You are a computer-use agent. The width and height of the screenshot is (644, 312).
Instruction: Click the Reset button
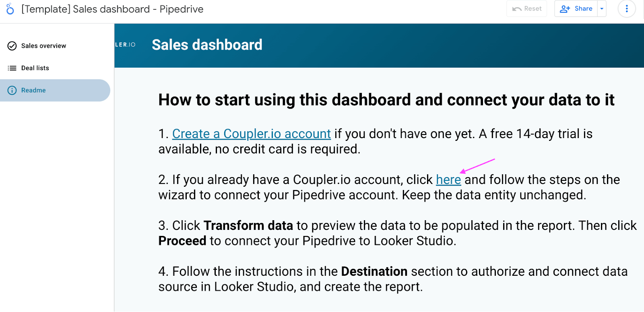[x=527, y=9]
